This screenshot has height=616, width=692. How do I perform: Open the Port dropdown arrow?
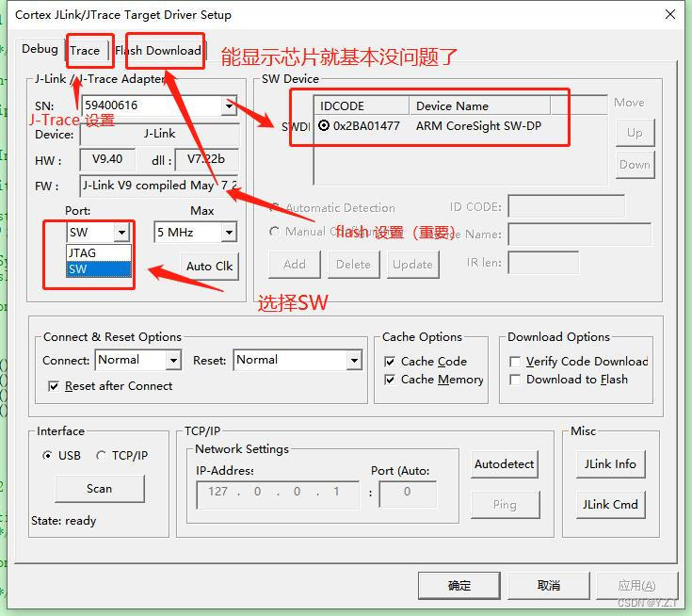[121, 233]
